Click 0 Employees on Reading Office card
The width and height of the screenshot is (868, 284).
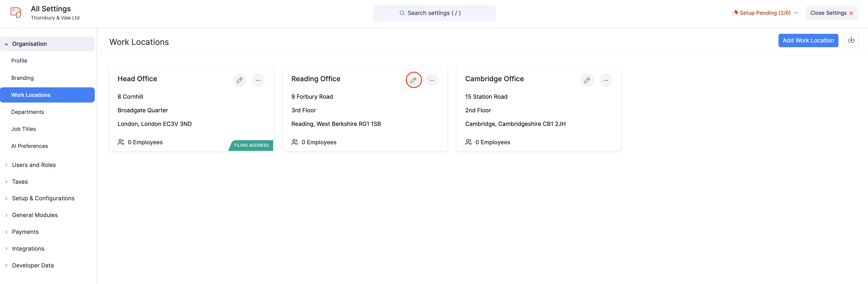(x=319, y=142)
